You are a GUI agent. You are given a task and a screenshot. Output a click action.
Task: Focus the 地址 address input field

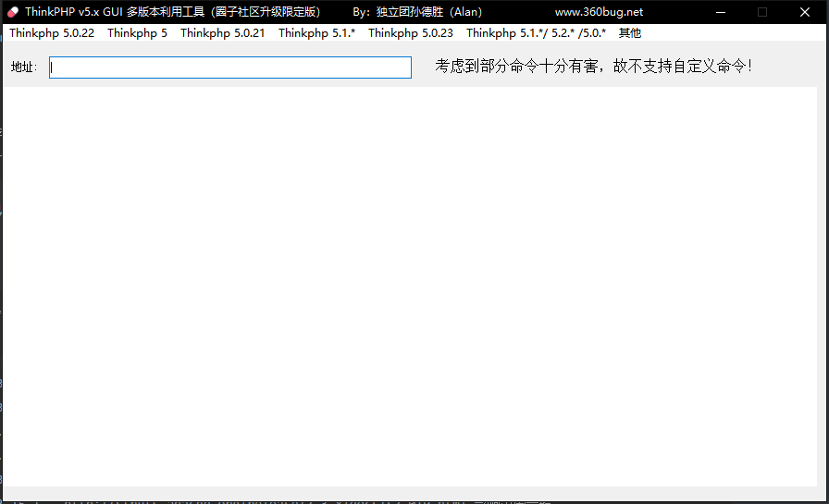(x=230, y=68)
